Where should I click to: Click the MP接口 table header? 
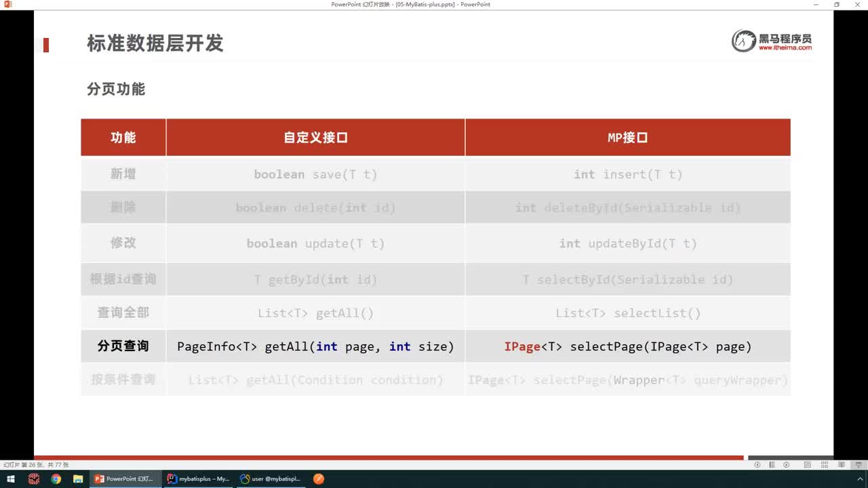628,138
